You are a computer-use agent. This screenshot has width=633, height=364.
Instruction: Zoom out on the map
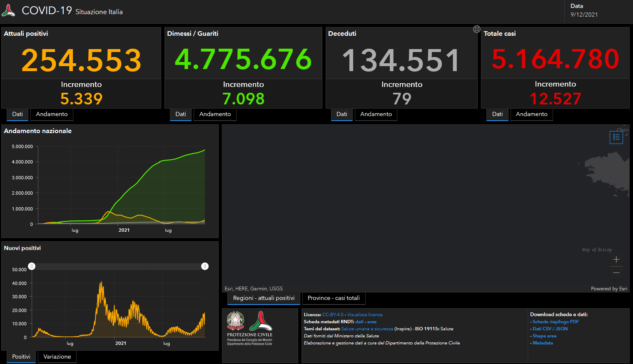(616, 273)
